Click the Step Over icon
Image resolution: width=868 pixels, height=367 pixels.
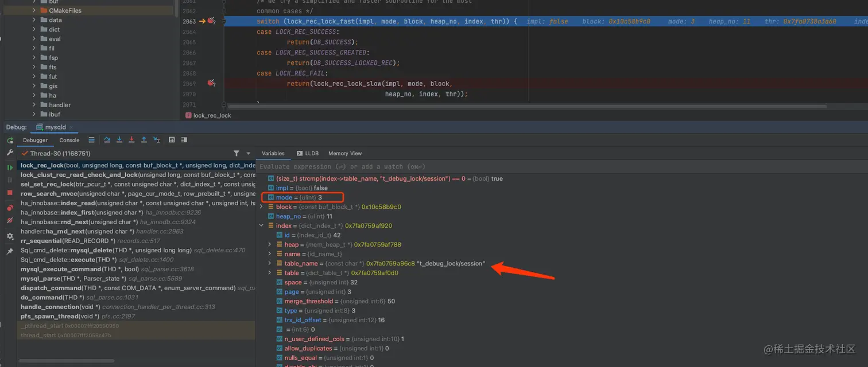pyautogui.click(x=107, y=140)
